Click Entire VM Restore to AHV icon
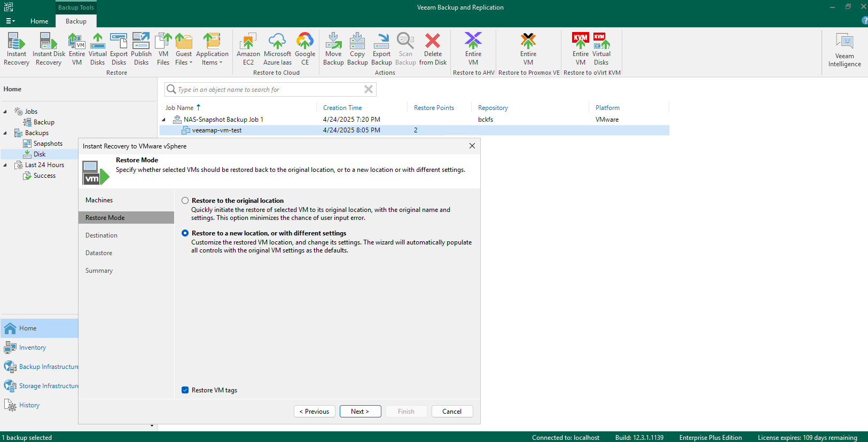The image size is (868, 442). click(x=473, y=49)
